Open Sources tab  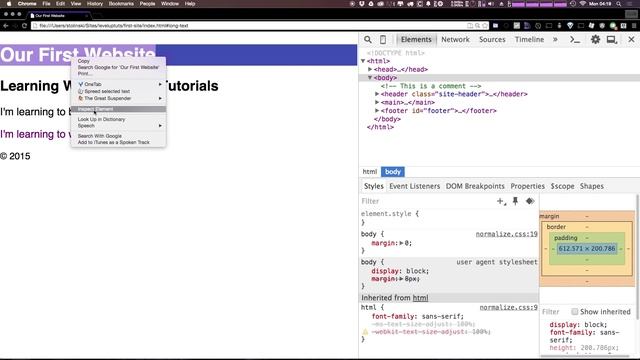(x=492, y=40)
